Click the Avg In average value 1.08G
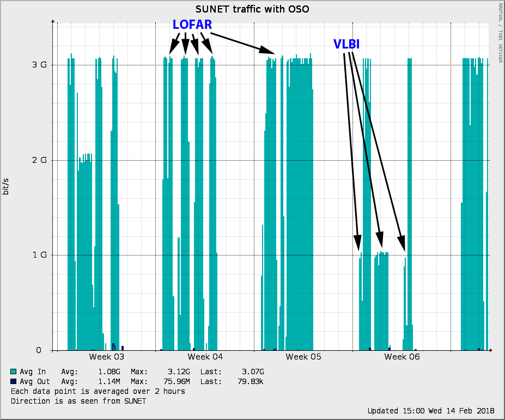Viewport: 505px width, 420px height. (x=109, y=372)
